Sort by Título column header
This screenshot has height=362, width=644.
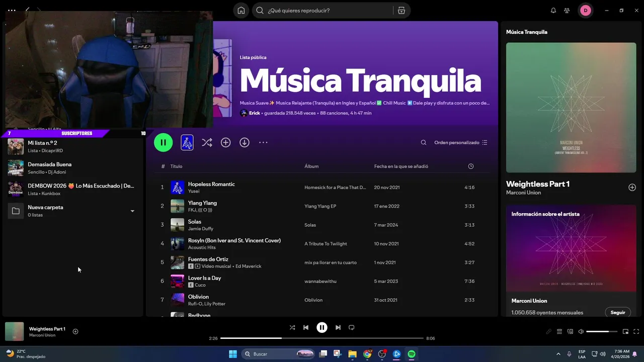coord(176,166)
